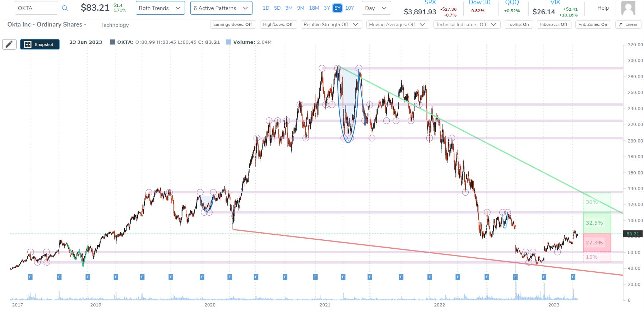Open the Both Trends dropdown

point(160,8)
